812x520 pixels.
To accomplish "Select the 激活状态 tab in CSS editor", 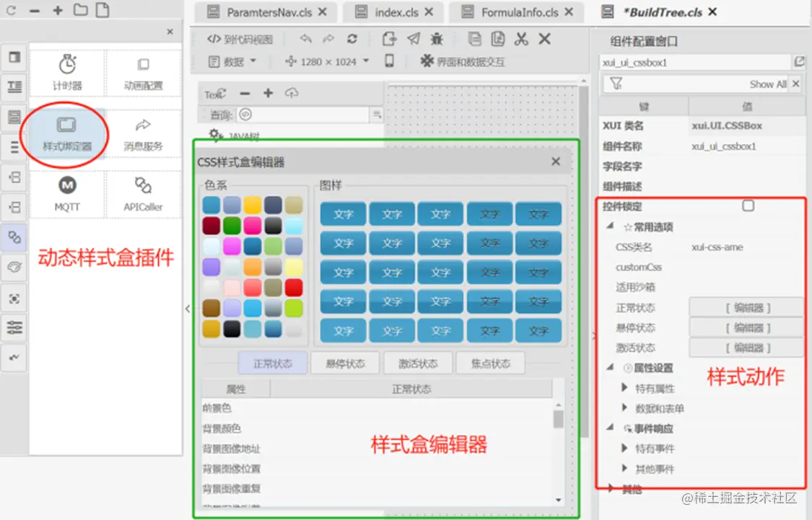I will click(x=418, y=363).
